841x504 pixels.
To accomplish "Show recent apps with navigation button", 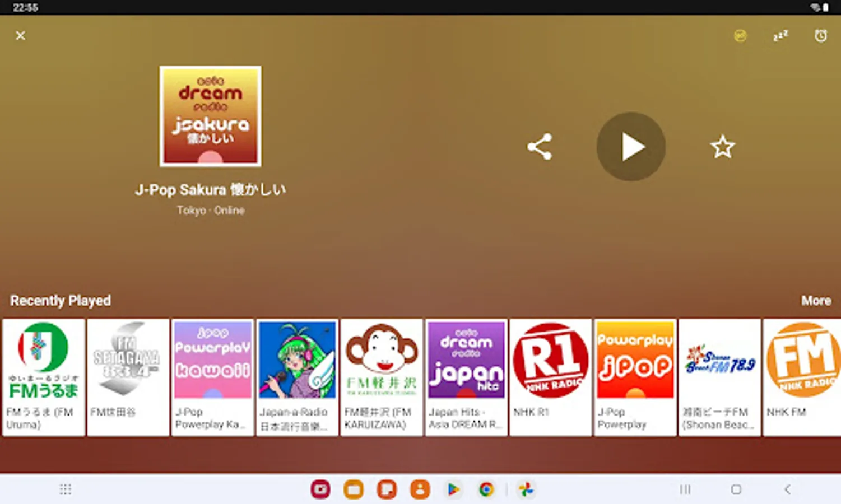I will pyautogui.click(x=685, y=489).
